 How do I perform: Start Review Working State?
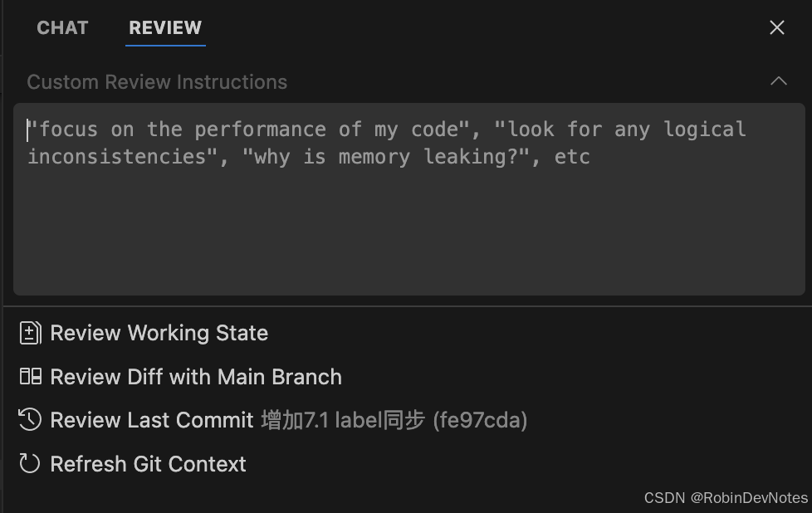pos(159,333)
